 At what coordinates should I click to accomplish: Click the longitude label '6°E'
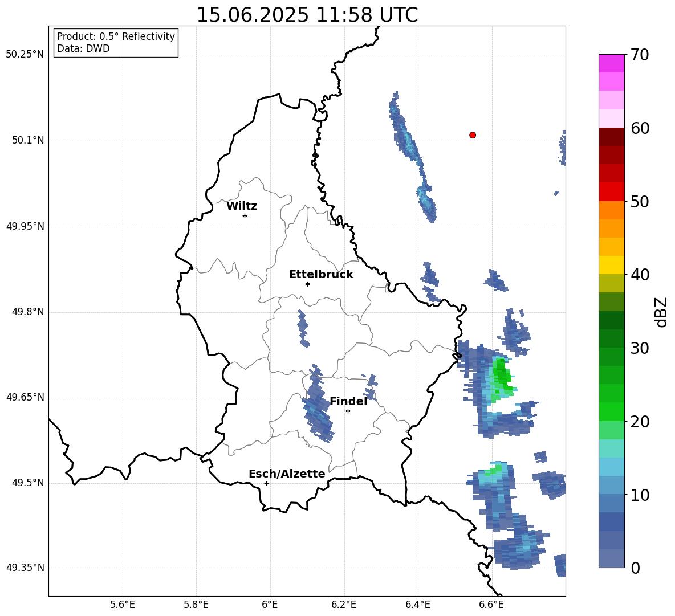(270, 605)
